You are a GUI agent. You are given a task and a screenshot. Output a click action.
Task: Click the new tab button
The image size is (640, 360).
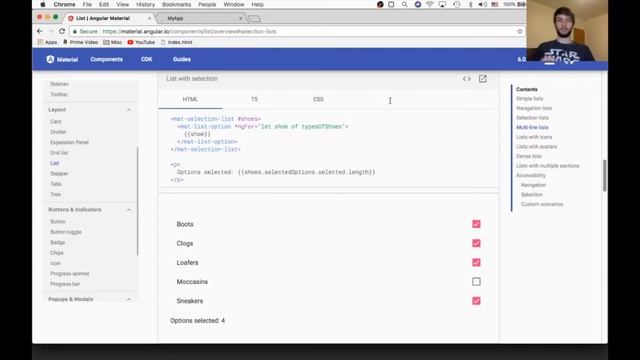coord(254,19)
